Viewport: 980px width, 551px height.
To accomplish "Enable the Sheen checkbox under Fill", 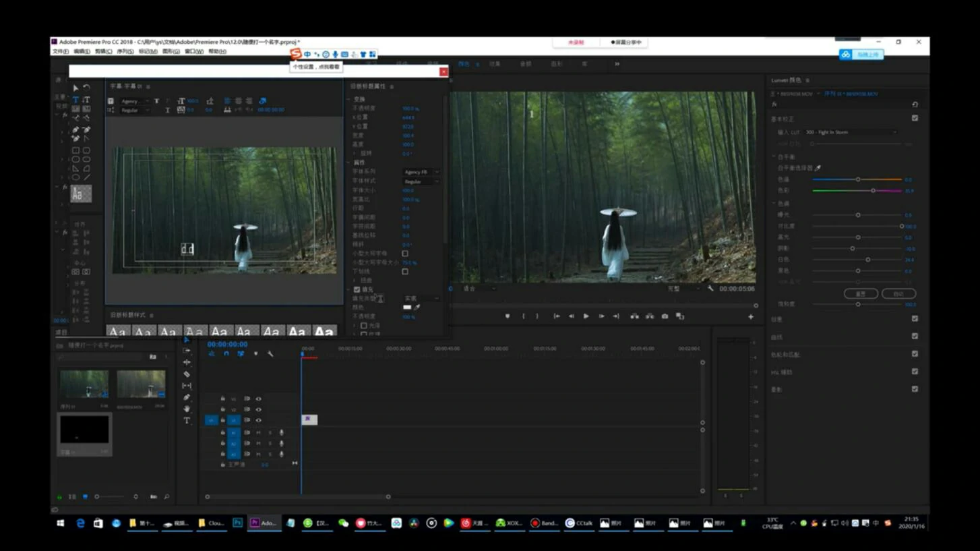I will pyautogui.click(x=364, y=326).
